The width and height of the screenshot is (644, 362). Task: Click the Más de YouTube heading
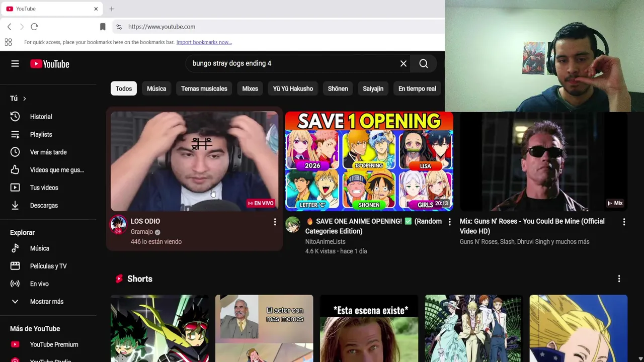[x=35, y=329]
